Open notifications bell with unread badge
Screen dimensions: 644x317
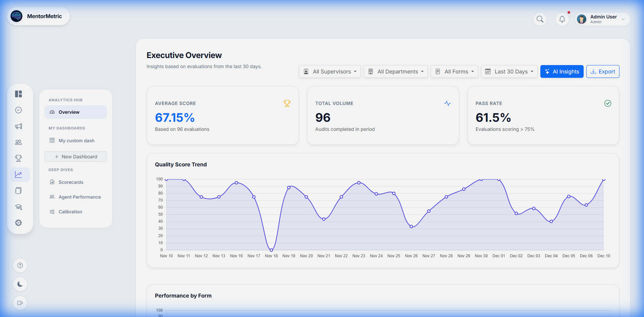(x=562, y=19)
